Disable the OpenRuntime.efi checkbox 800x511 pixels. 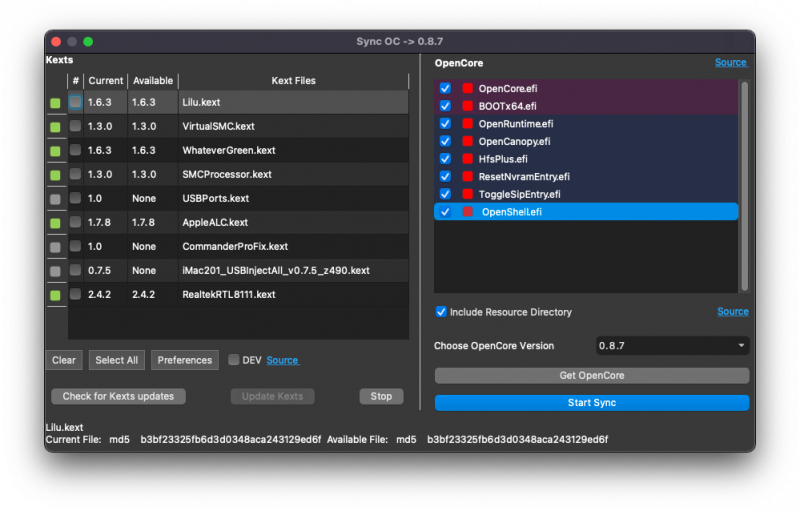click(x=445, y=123)
